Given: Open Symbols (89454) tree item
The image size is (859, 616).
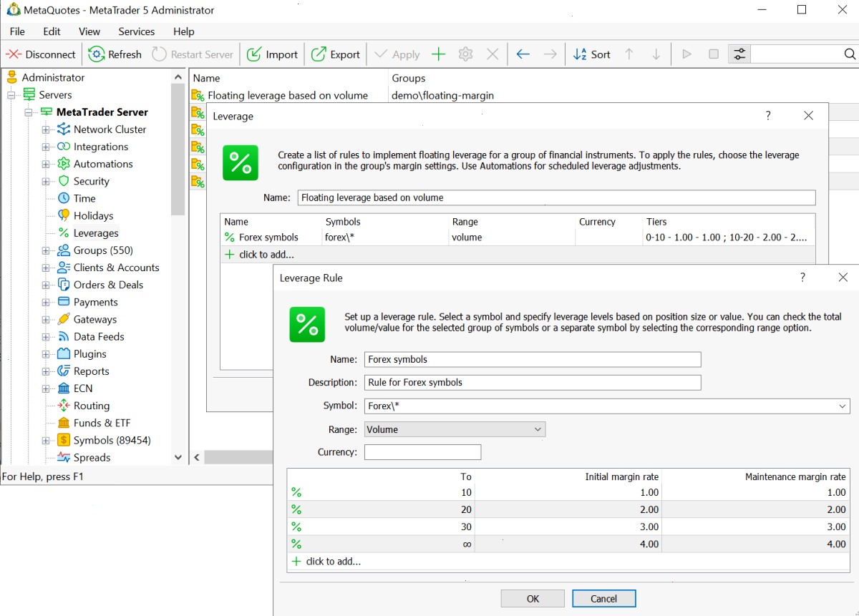Looking at the screenshot, I should point(112,440).
